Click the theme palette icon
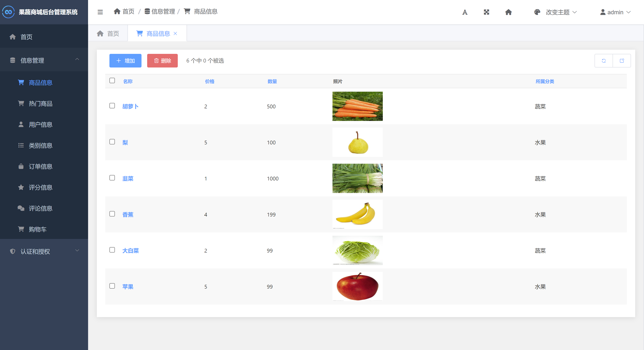 point(537,12)
